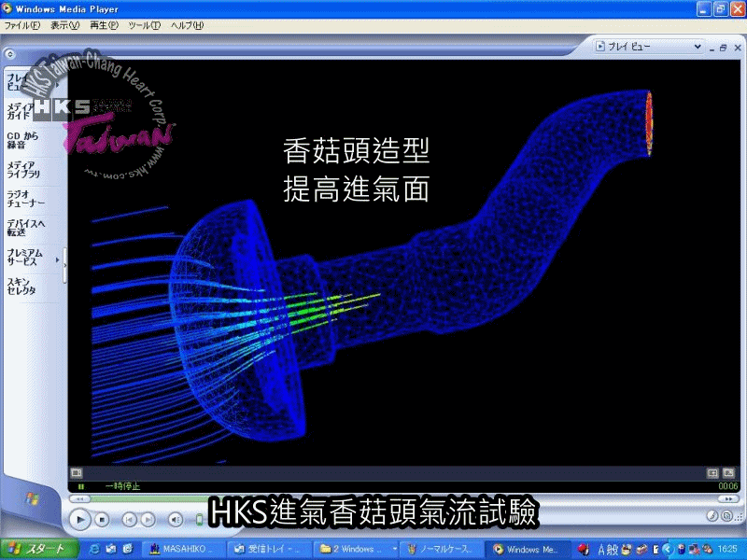Click the 00:06 elapsed time display
Viewport: 747px width, 560px height.
(x=728, y=486)
